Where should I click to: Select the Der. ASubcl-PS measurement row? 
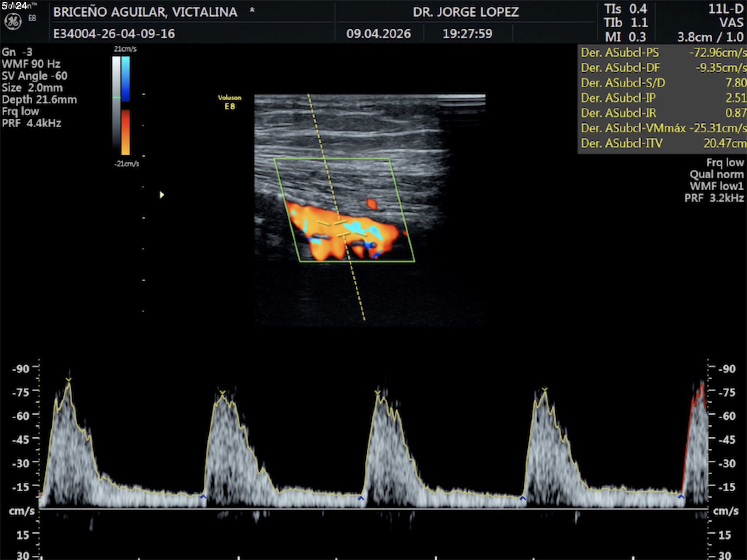(662, 53)
